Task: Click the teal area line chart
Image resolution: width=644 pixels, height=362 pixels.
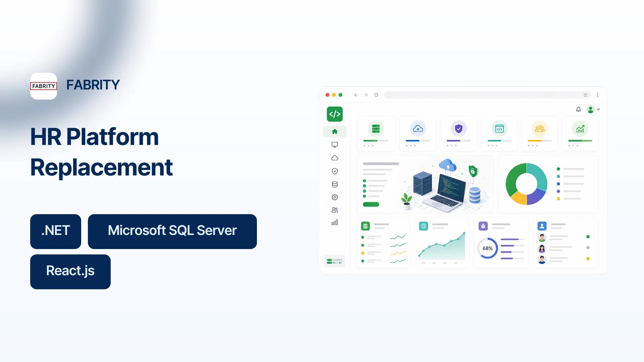Action: pyautogui.click(x=442, y=246)
